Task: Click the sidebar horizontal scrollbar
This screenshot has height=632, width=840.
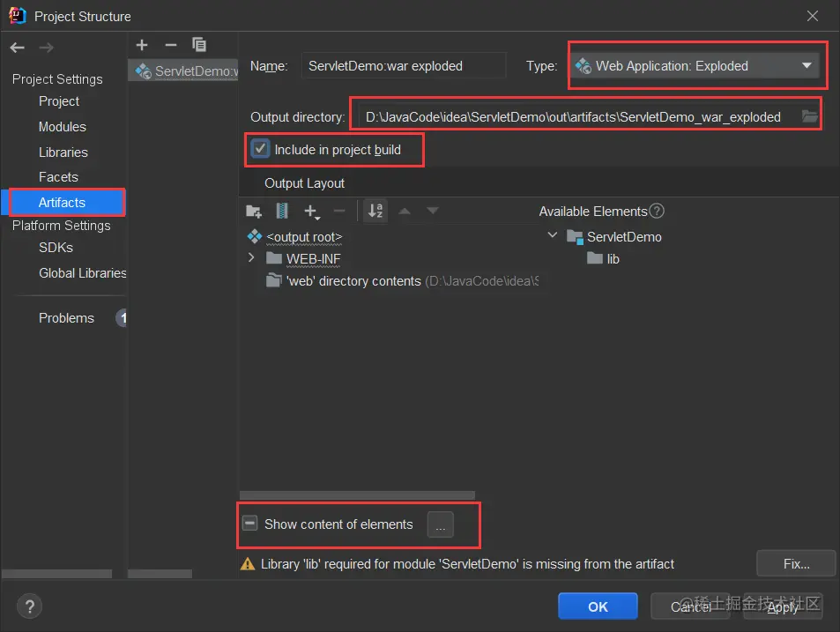Action: coord(56,574)
